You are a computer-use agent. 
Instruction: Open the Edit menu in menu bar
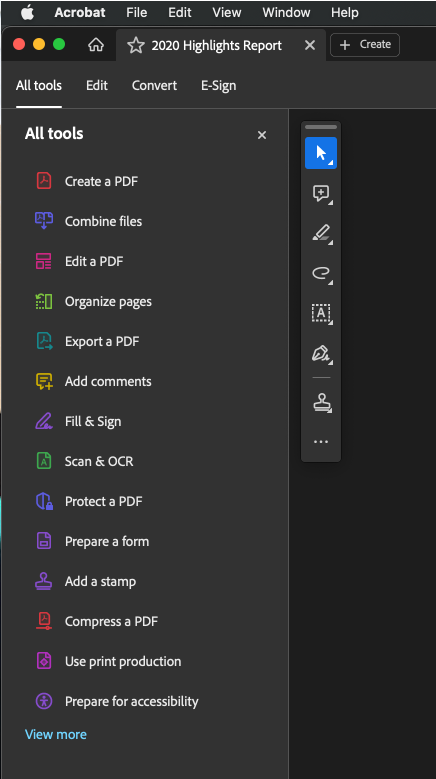[180, 12]
